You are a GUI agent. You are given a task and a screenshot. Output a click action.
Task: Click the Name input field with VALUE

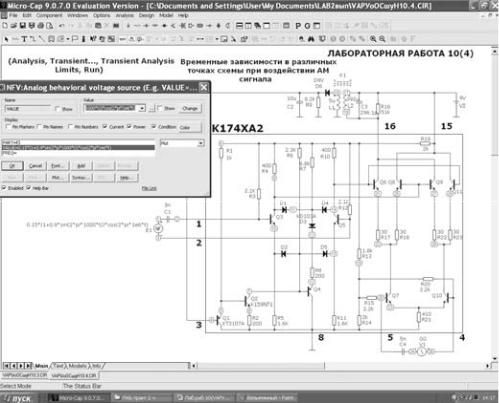tap(27, 109)
